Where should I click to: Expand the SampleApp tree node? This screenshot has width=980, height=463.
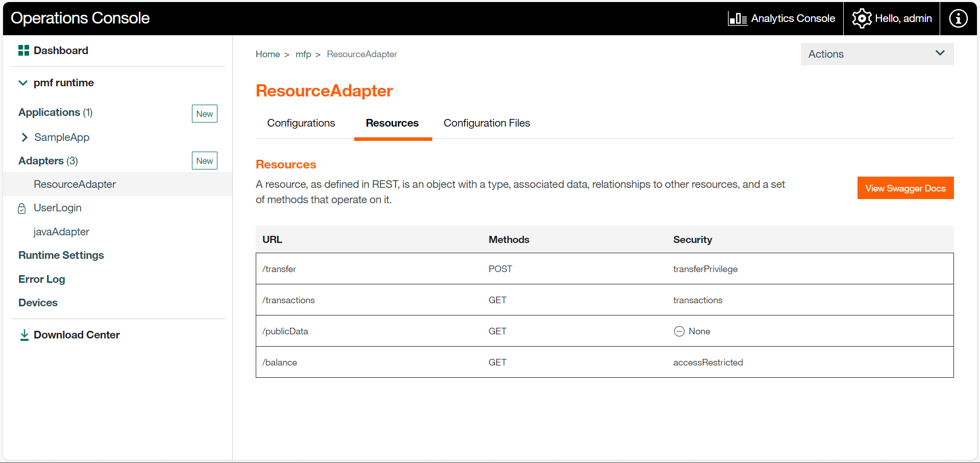click(24, 137)
